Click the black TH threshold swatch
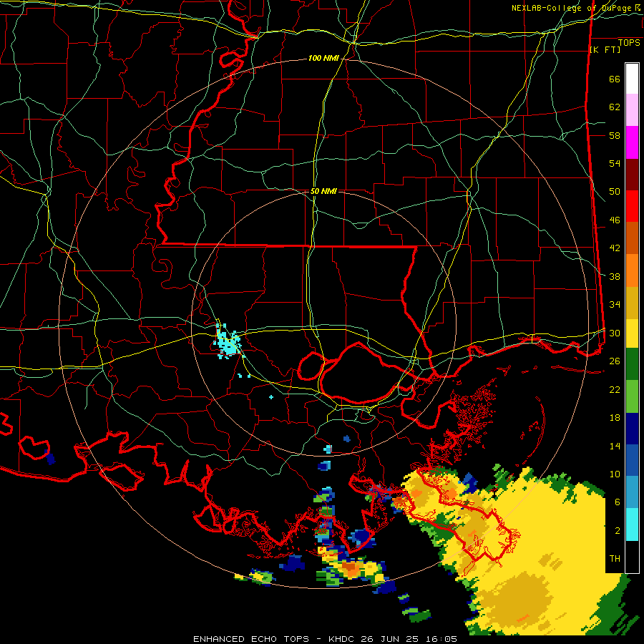 [x=632, y=557]
